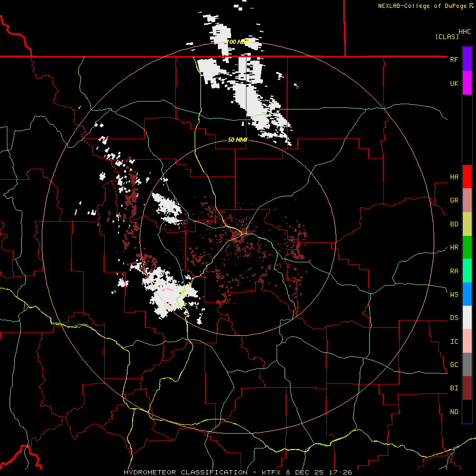476x476 pixels.
Task: Click the ND legend label
Action: point(454,411)
